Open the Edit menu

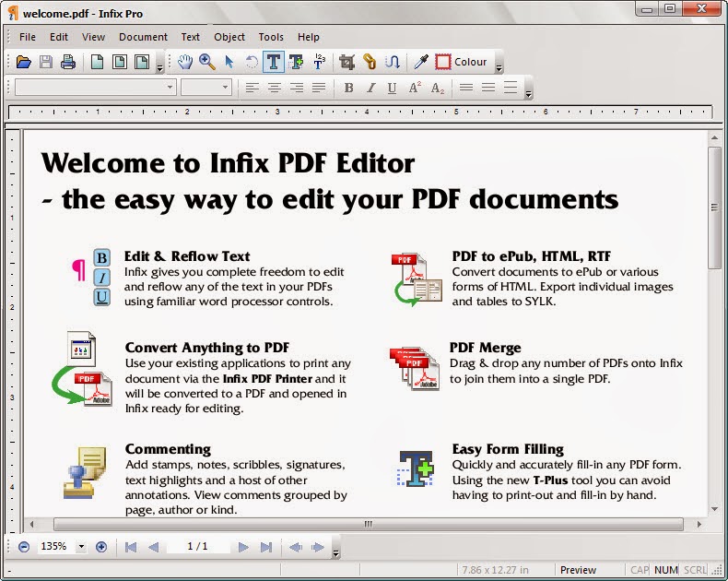(59, 37)
